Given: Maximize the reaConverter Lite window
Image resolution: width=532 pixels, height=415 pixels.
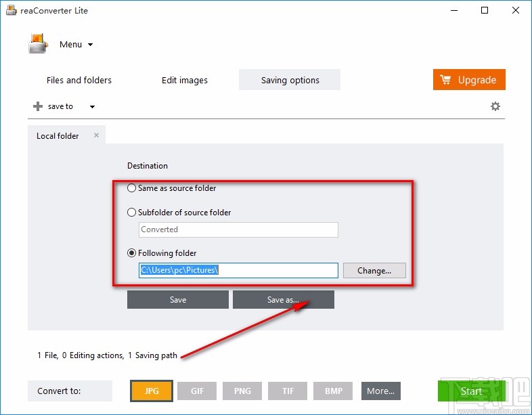Looking at the screenshot, I should click(485, 11).
